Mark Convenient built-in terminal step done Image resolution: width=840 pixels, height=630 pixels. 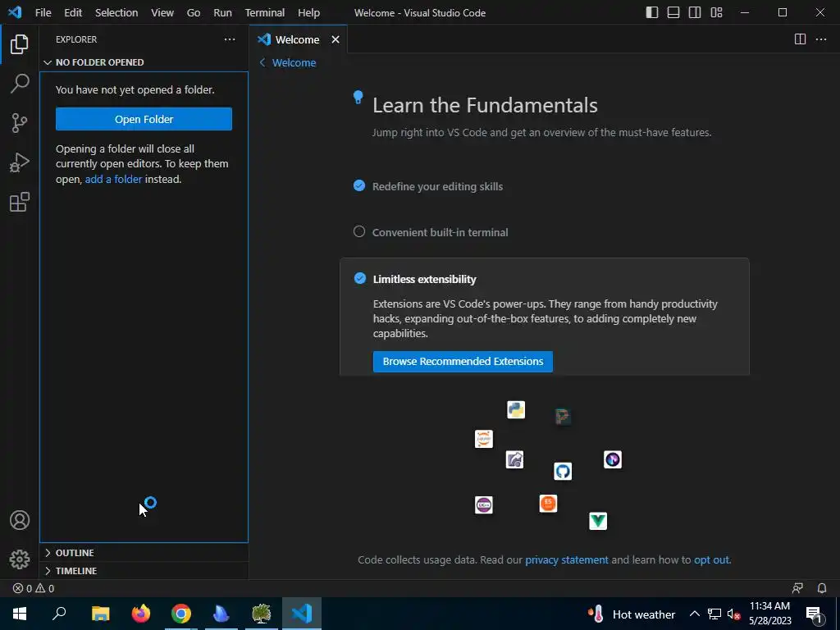point(359,231)
